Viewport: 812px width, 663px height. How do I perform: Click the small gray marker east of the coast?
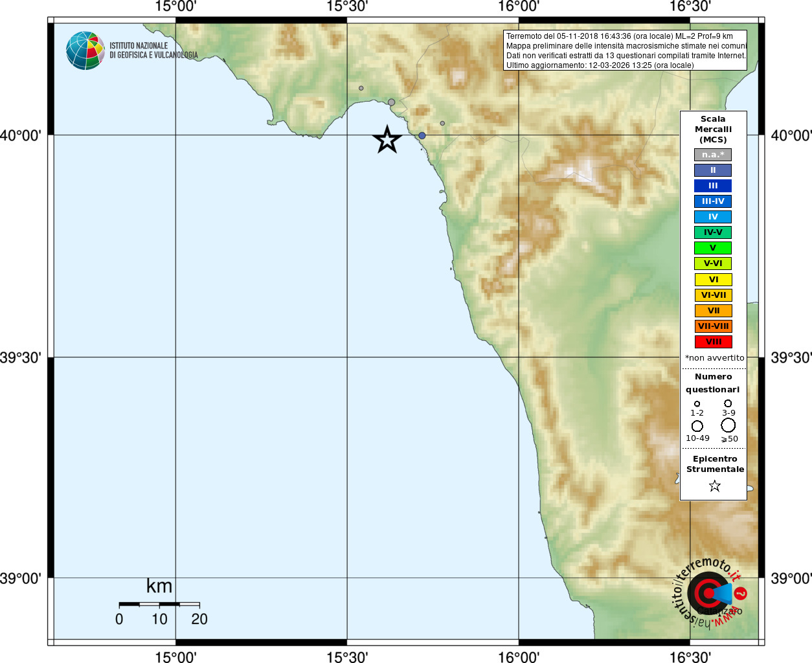[x=443, y=123]
